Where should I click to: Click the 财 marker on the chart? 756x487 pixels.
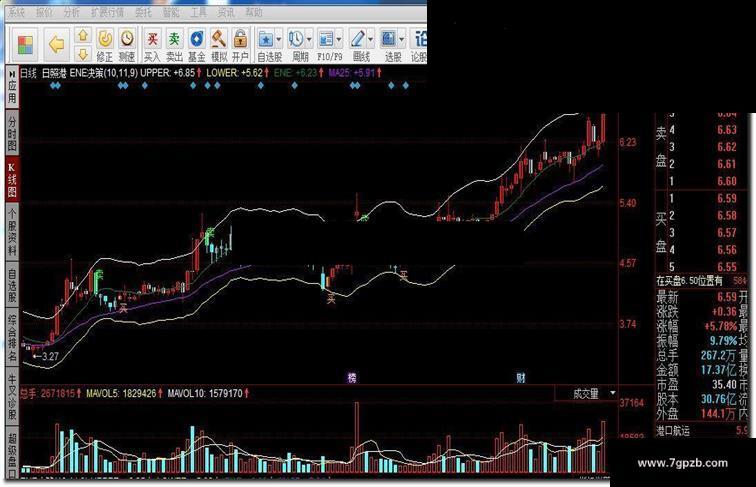tap(521, 378)
